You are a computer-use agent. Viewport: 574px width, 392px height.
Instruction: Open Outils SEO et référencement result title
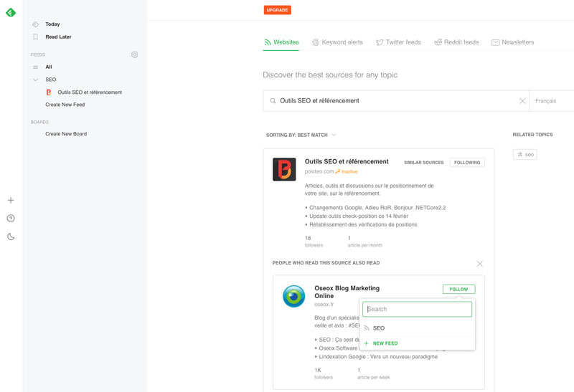[347, 161]
